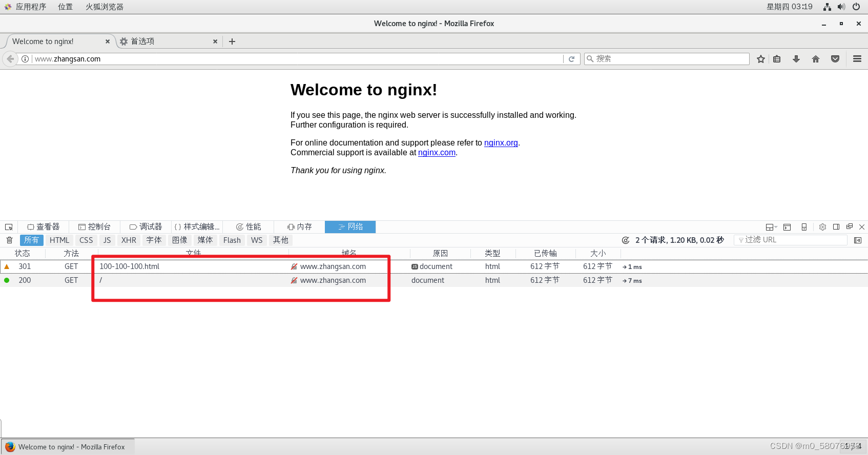868x455 pixels.
Task: Bookmark this page with the star icon
Action: click(761, 59)
